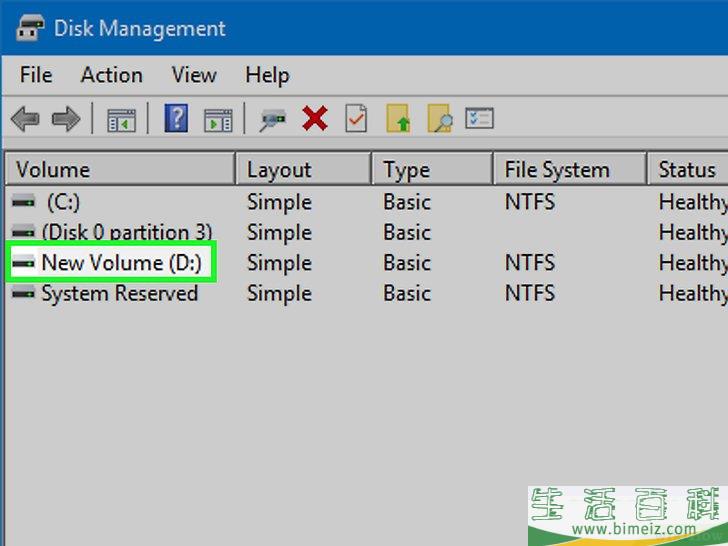This screenshot has width=728, height=546.
Task: Click the Back arrow toolbar icon
Action: [x=24, y=120]
